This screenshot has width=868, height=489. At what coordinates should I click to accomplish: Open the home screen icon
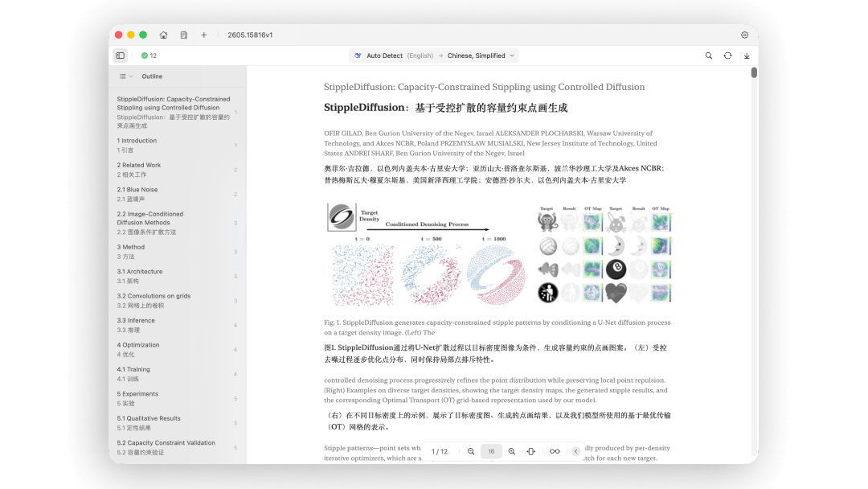[163, 35]
